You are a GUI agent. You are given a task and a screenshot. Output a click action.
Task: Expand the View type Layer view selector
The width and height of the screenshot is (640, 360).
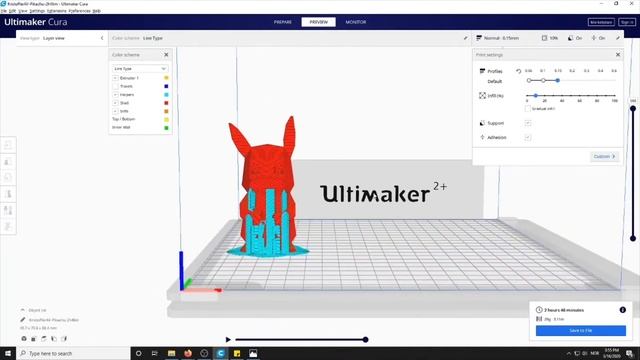(62, 38)
